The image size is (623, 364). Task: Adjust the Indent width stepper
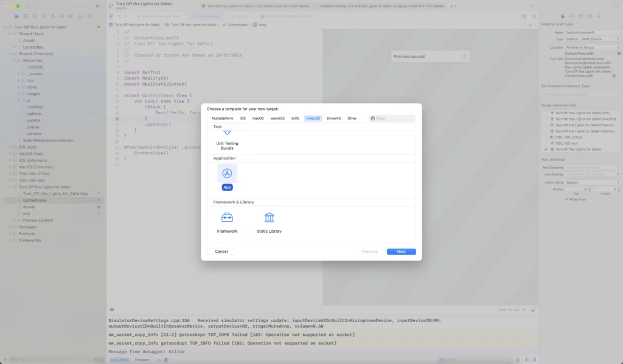pos(619,190)
